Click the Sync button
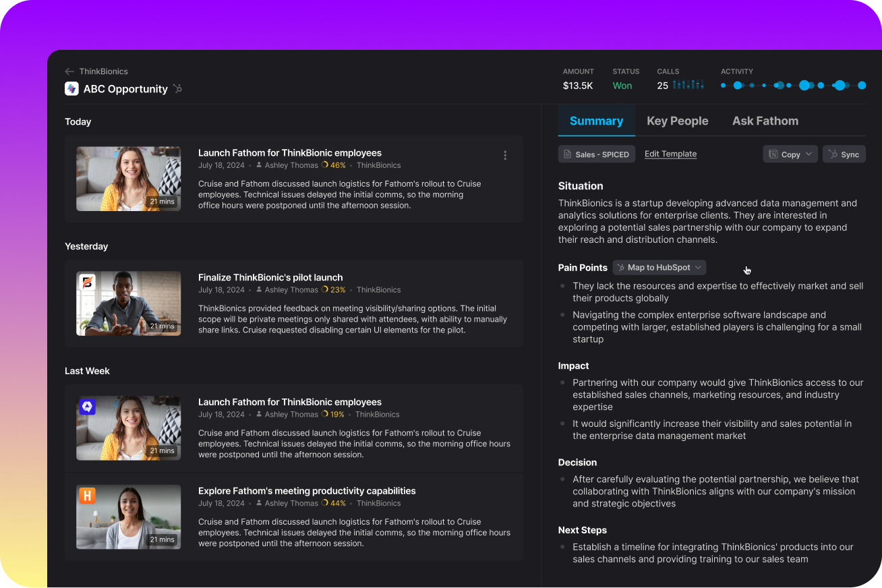The width and height of the screenshot is (882, 588). coord(844,154)
